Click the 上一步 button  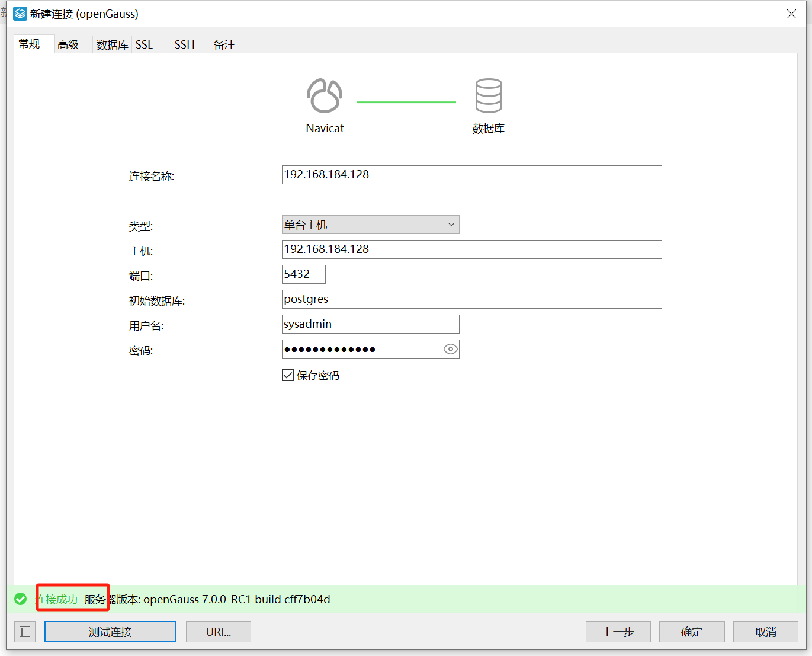tap(618, 632)
